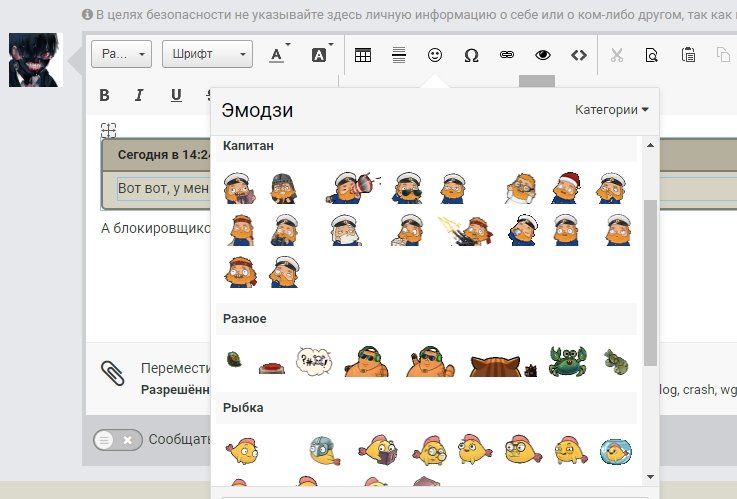Screen dimensions: 737x499
Task: Click the source code brackets icon
Action: pyautogui.click(x=578, y=55)
